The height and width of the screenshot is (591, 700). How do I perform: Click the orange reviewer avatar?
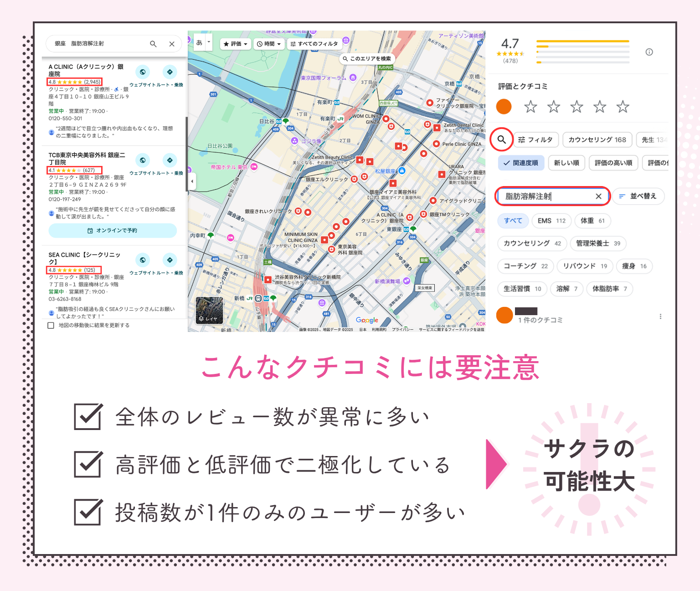(x=504, y=315)
